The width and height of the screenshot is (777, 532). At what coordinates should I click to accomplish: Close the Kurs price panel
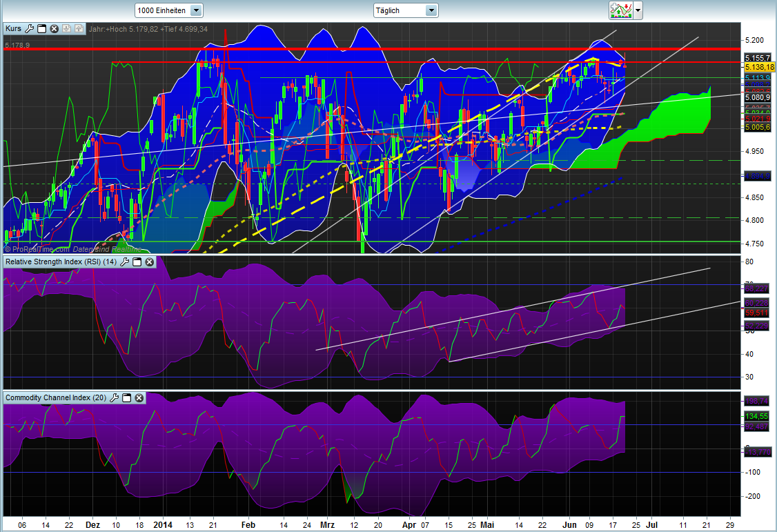[x=54, y=29]
